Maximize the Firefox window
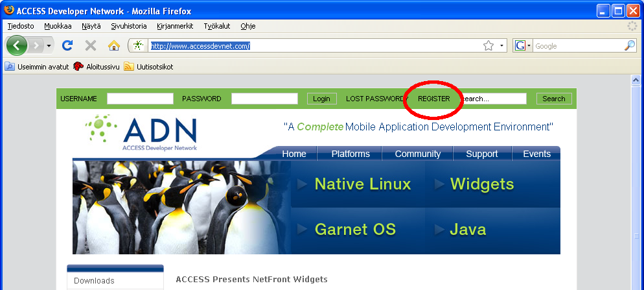Image resolution: width=644 pixels, height=290 pixels. tap(617, 10)
